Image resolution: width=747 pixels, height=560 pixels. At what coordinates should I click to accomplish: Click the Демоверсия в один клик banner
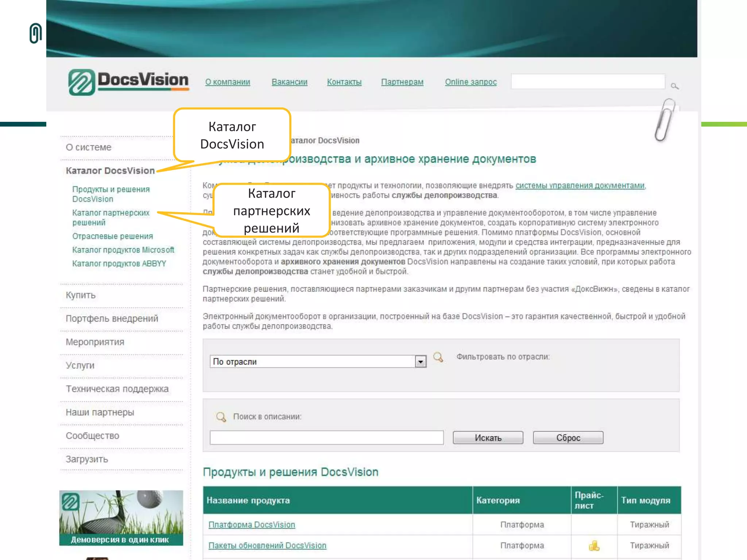tap(121, 518)
